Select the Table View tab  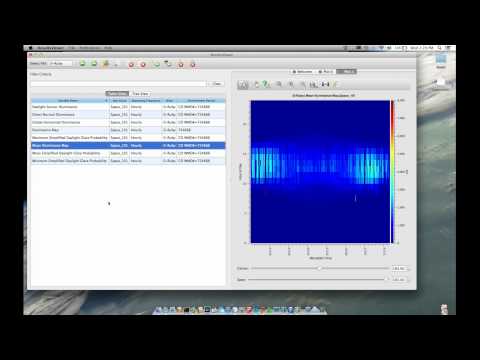[x=117, y=94]
